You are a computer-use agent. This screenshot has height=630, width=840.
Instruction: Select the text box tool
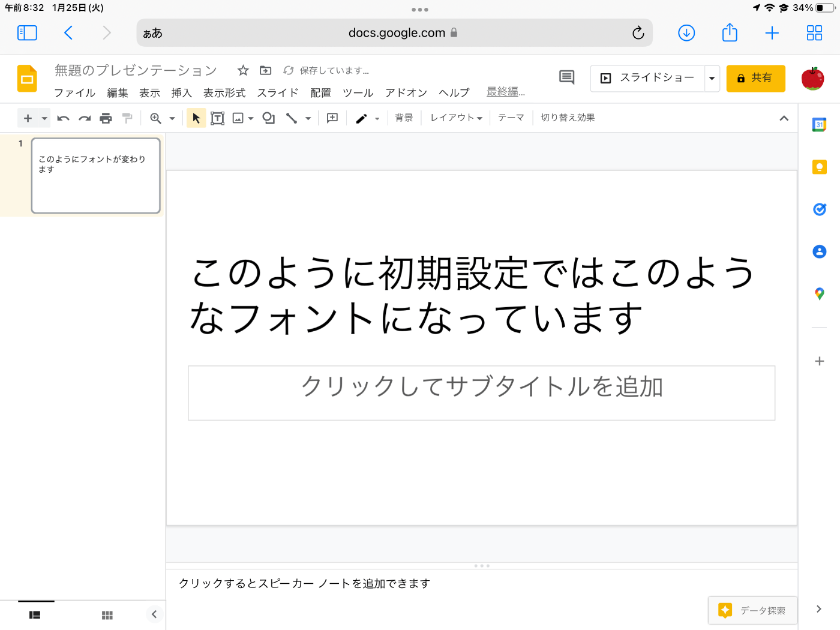coord(217,118)
